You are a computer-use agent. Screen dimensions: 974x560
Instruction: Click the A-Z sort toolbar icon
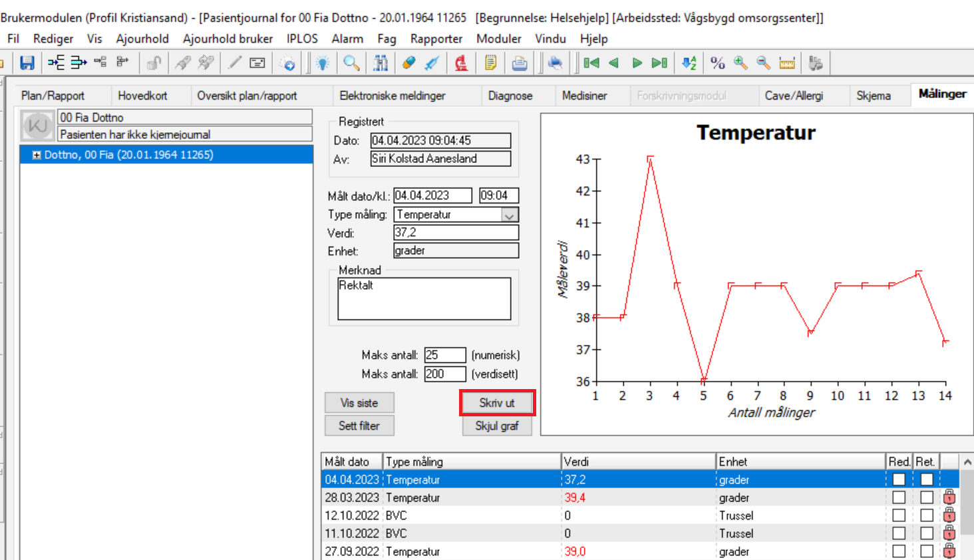click(689, 63)
